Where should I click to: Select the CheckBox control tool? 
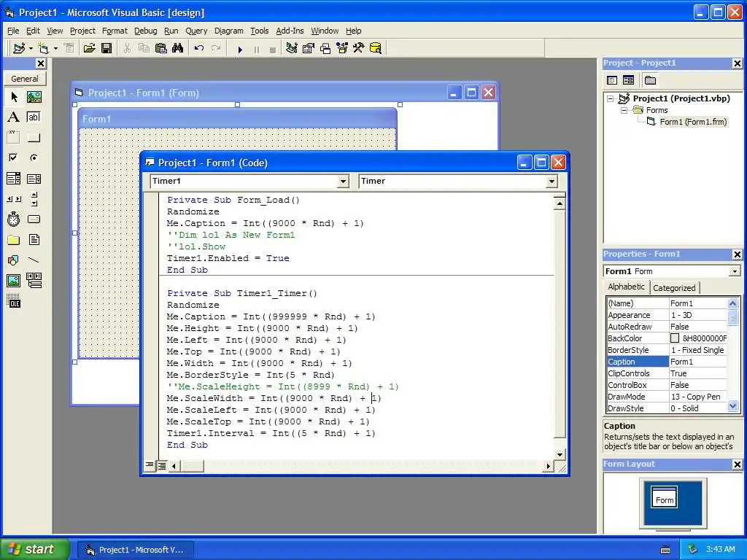tap(14, 157)
